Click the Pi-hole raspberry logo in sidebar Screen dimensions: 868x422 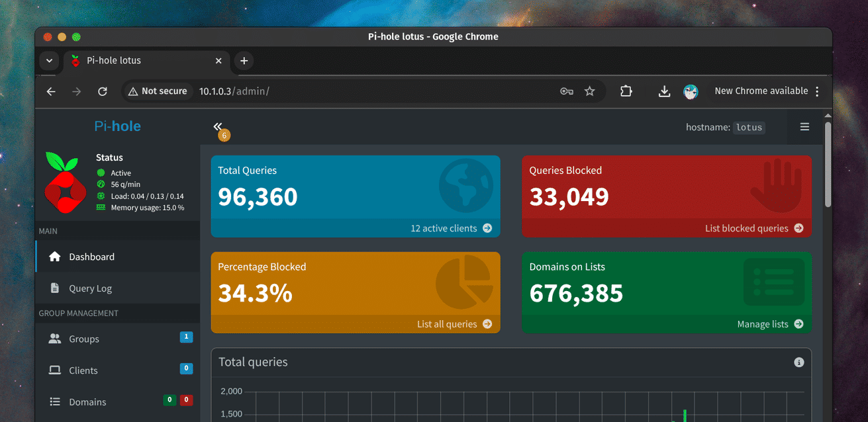66,182
